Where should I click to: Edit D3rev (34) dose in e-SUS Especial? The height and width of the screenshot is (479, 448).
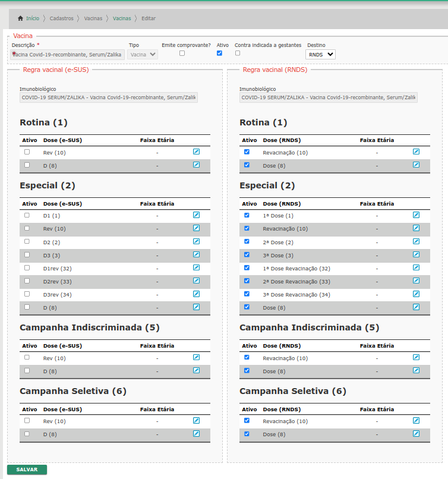(x=196, y=294)
